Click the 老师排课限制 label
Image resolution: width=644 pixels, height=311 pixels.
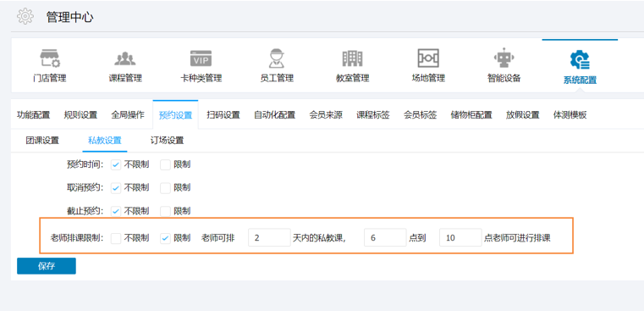[76, 238]
